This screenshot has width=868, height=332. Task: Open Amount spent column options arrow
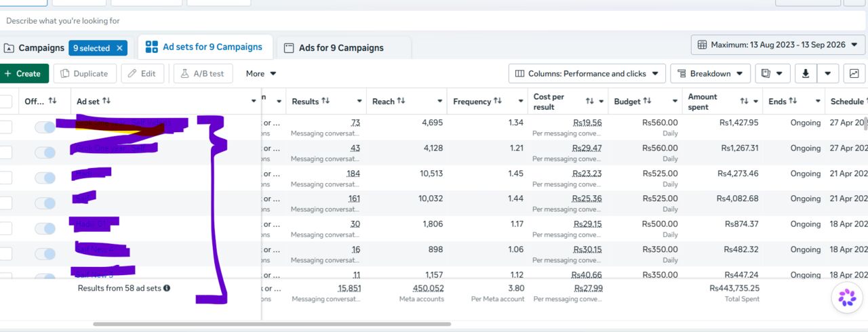tap(755, 102)
